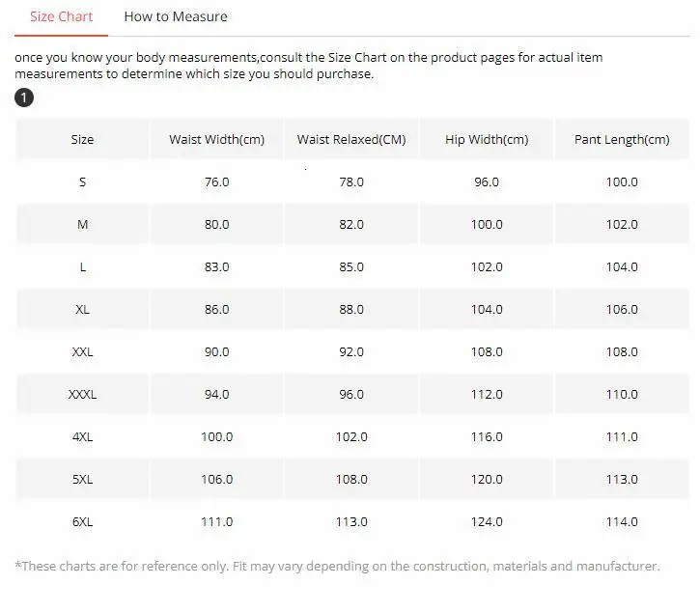Screen dimensions: 700x613
Task: Click the reference-only disclaimer footnote
Action: [x=337, y=566]
